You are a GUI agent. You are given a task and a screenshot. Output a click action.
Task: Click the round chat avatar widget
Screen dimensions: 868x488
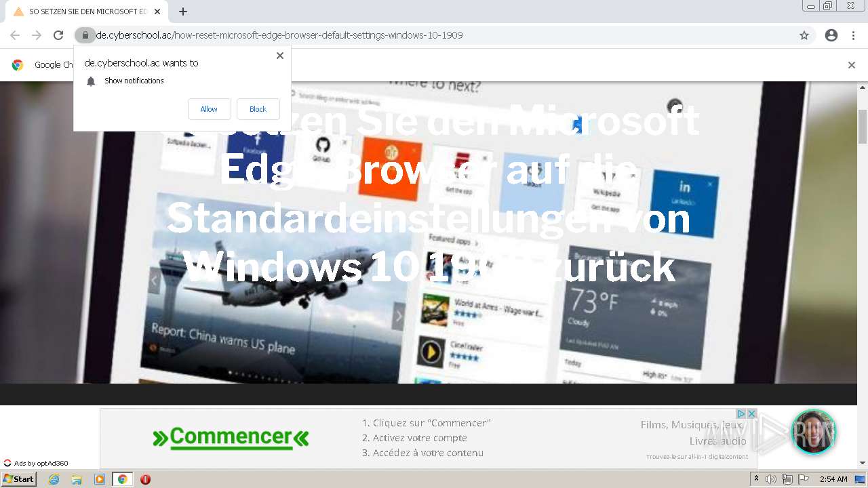814,432
